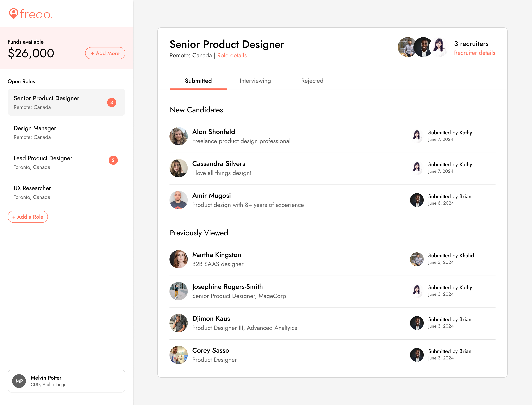Click Martha Kingston's profile photo
The width and height of the screenshot is (532, 405).
[x=179, y=259]
